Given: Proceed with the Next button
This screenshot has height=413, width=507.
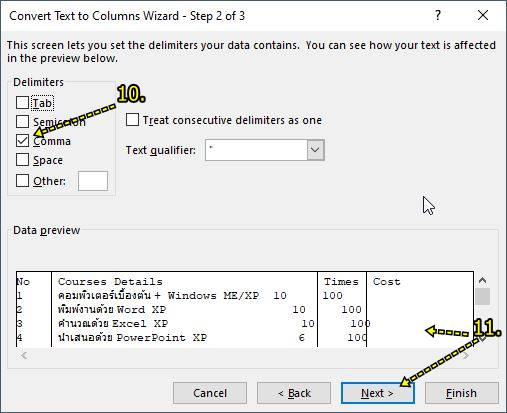Looking at the screenshot, I should 378,393.
